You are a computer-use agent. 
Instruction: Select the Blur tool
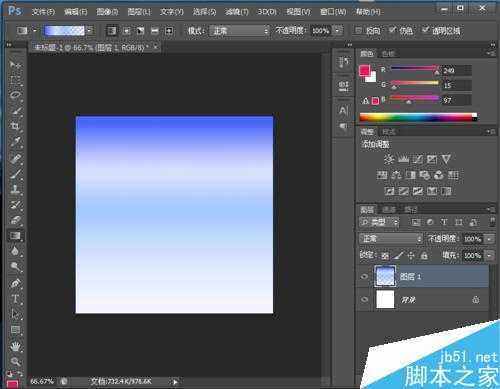pos(15,251)
